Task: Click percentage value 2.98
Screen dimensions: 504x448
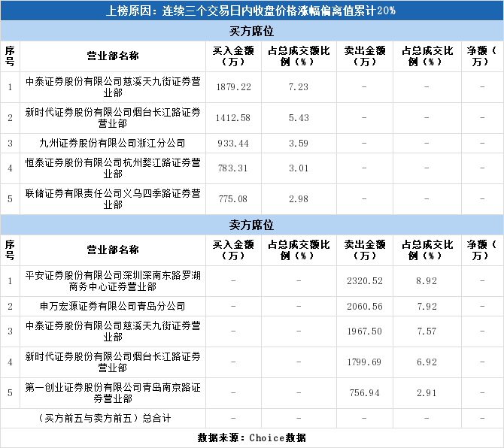Action: (x=299, y=199)
